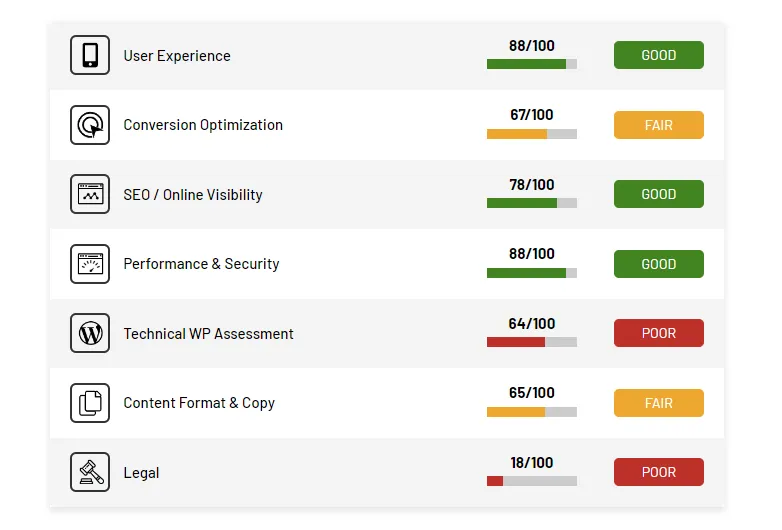Click GOOD badge in Performance & Security row
782x530 pixels.
click(658, 264)
